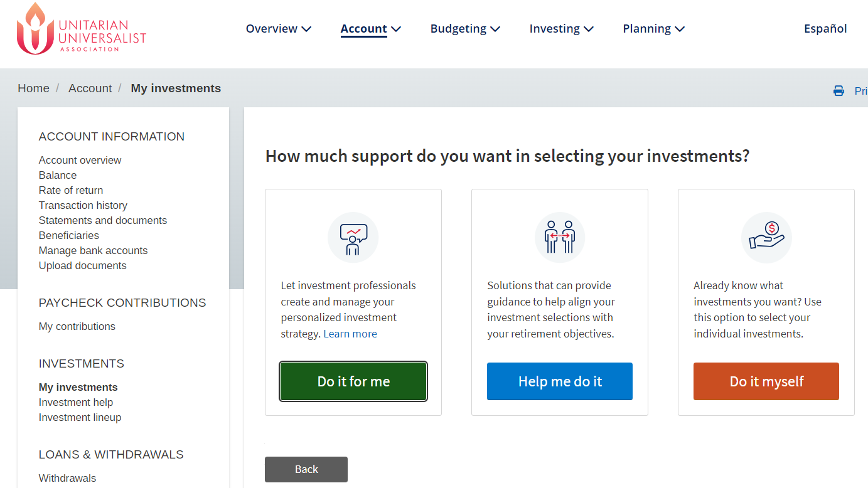Click the gray Back button
Screen dimensions: 868x488
306,469
